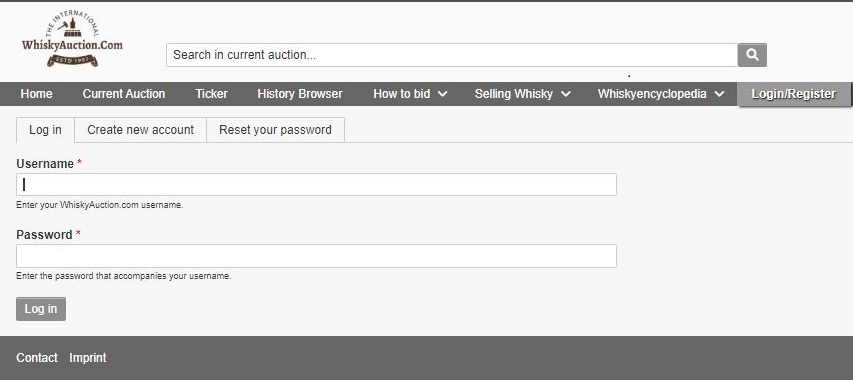Screen dimensions: 853x380
Task: Focus the Password input field
Action: [316, 256]
